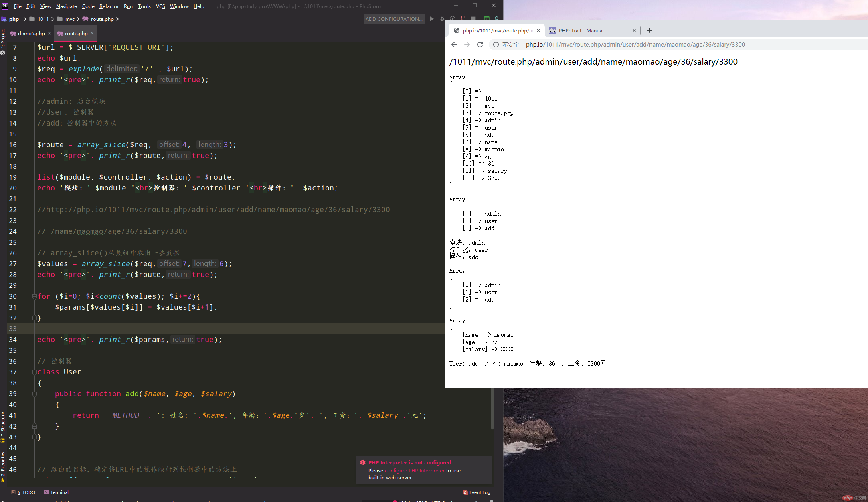Close the demo5.php editor tab

(49, 33)
